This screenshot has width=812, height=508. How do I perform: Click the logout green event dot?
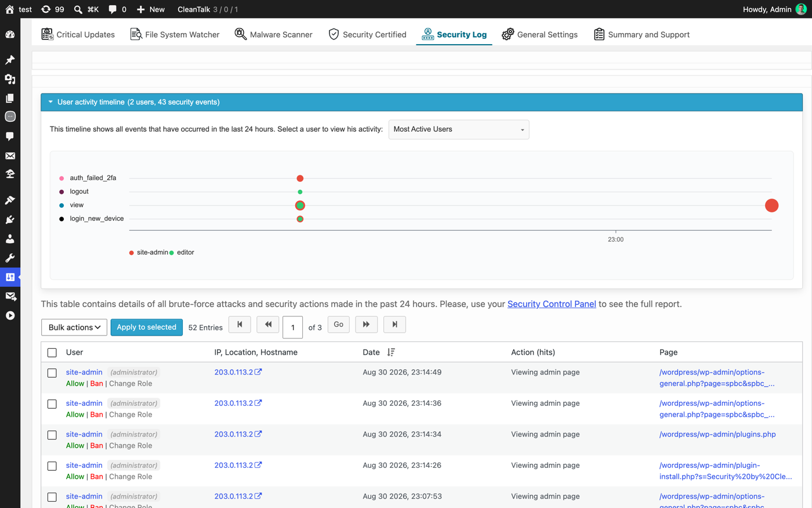[300, 192]
